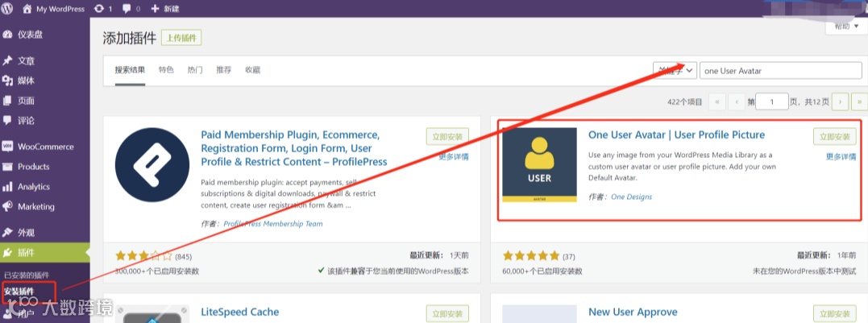Image resolution: width=868 pixels, height=323 pixels.
Task: Open ProfilePress Membership Team author link
Action: (x=273, y=224)
